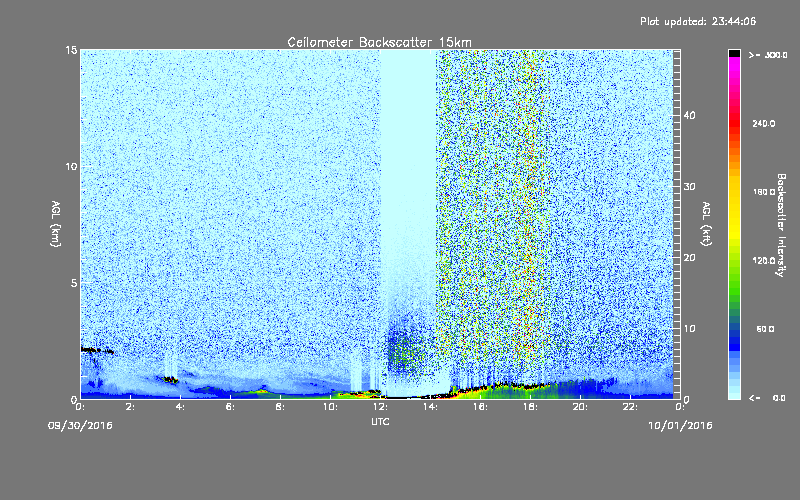Click the end date '10/01/2016'
The image size is (800, 500).
click(x=680, y=426)
